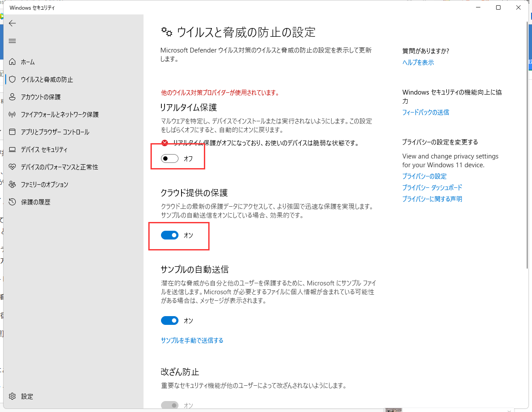
Task: Open フィードバックの送信
Action: coord(426,112)
